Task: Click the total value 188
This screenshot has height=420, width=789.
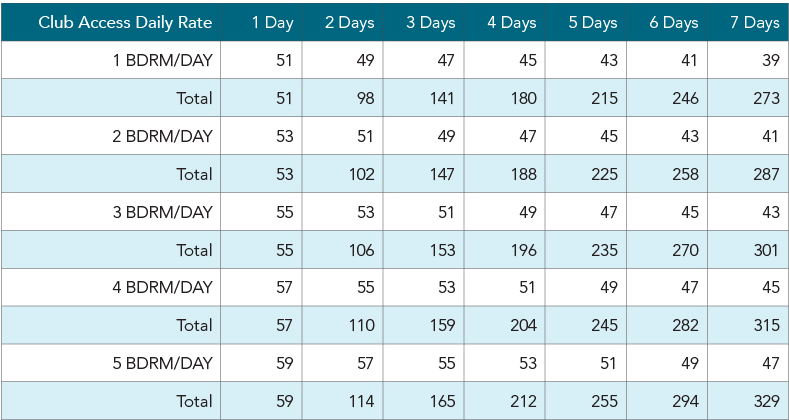Action: (521, 174)
